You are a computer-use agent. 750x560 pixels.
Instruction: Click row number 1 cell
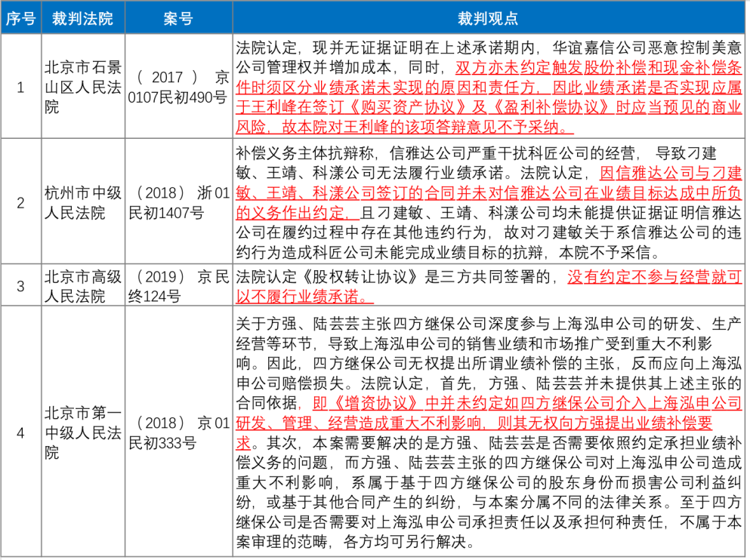(20, 87)
